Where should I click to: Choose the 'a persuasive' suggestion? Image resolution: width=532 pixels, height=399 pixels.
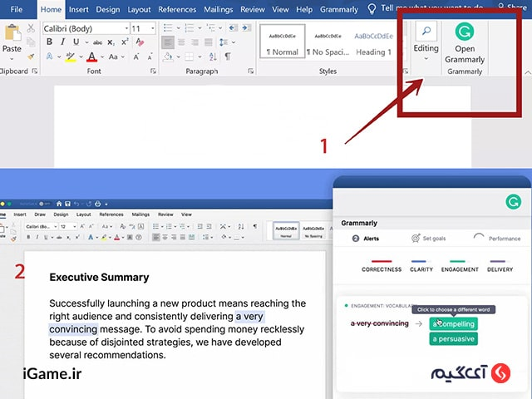pos(453,338)
